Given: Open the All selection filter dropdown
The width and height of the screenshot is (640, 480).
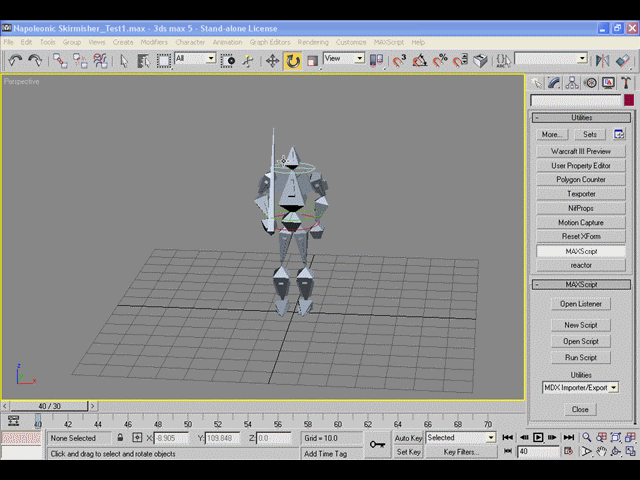Looking at the screenshot, I should 195,58.
